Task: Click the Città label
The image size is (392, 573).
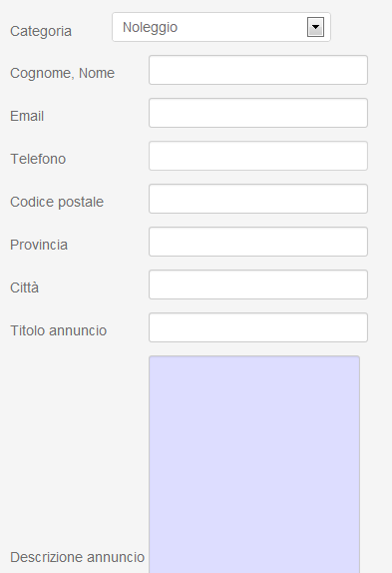Action: (x=25, y=287)
